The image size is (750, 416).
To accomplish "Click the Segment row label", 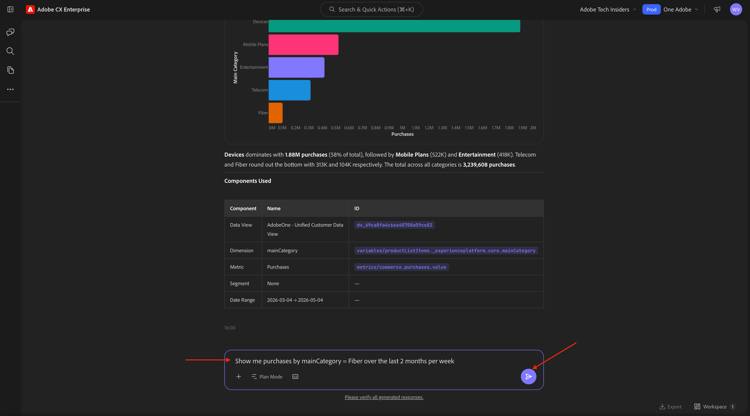I will [x=239, y=284].
